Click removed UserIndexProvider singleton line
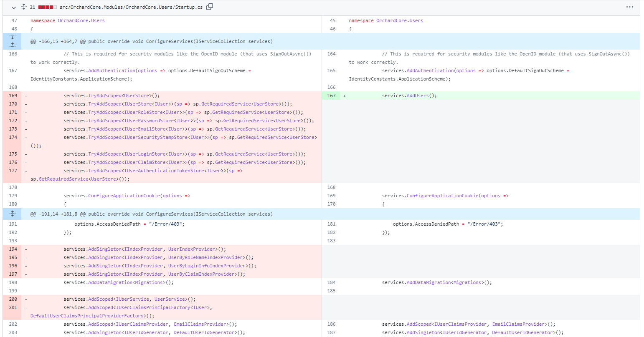The width and height of the screenshot is (644, 337). [x=145, y=249]
